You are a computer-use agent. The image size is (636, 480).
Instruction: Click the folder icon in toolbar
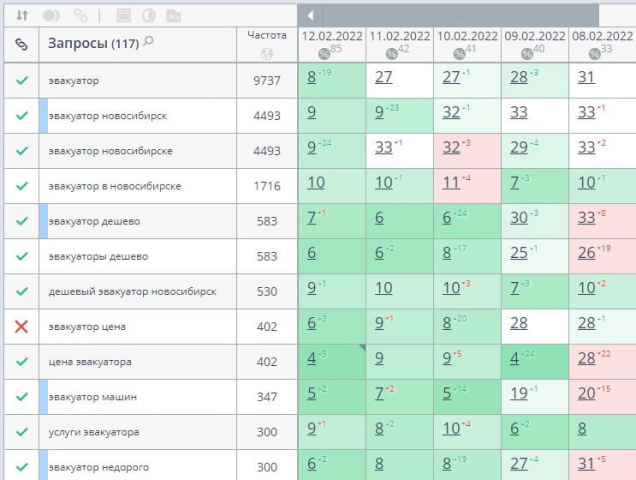174,15
